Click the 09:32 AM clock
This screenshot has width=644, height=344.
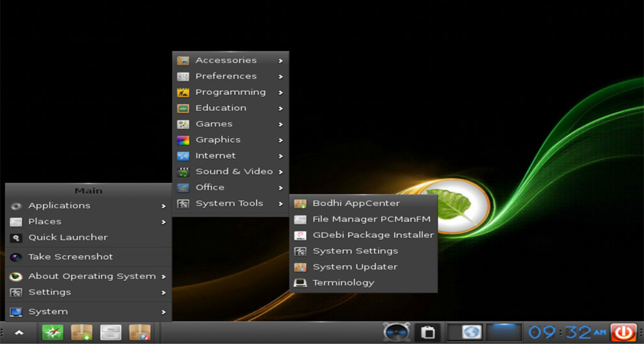tap(567, 332)
